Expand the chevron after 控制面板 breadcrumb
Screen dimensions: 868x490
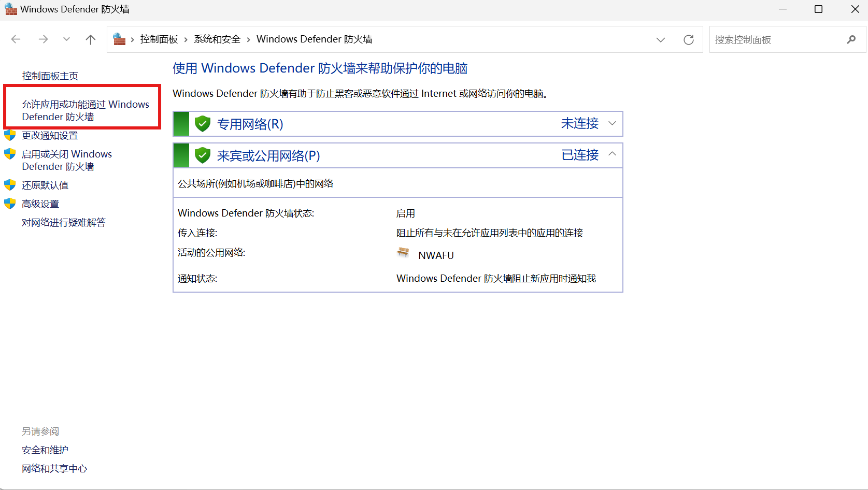pyautogui.click(x=186, y=40)
